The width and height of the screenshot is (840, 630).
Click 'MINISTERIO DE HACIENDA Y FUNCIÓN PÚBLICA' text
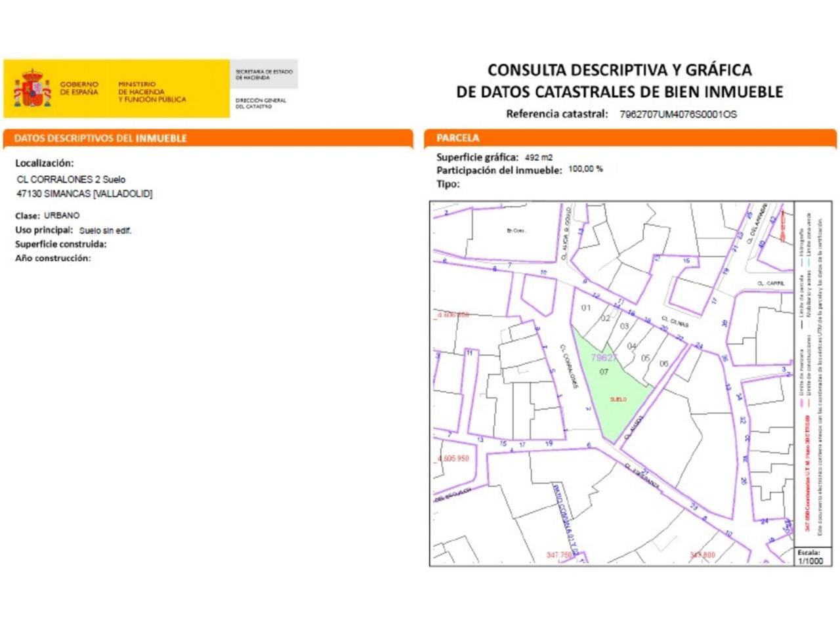tap(152, 92)
